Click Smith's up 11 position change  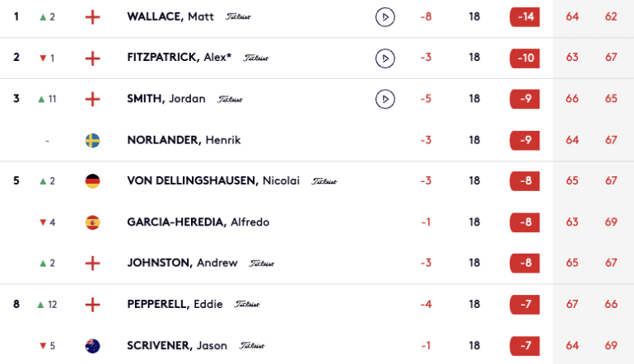pos(47,99)
